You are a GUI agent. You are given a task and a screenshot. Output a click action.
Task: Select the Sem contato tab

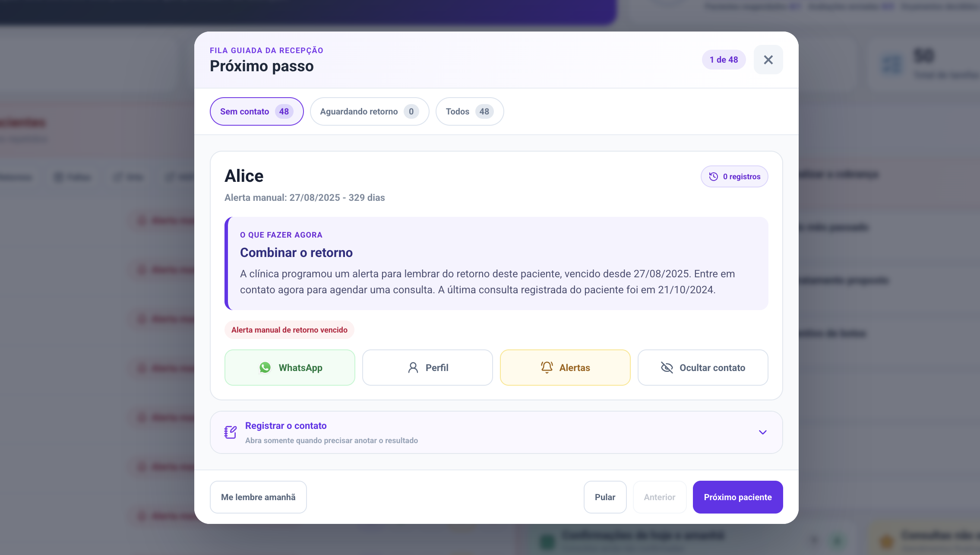256,111
